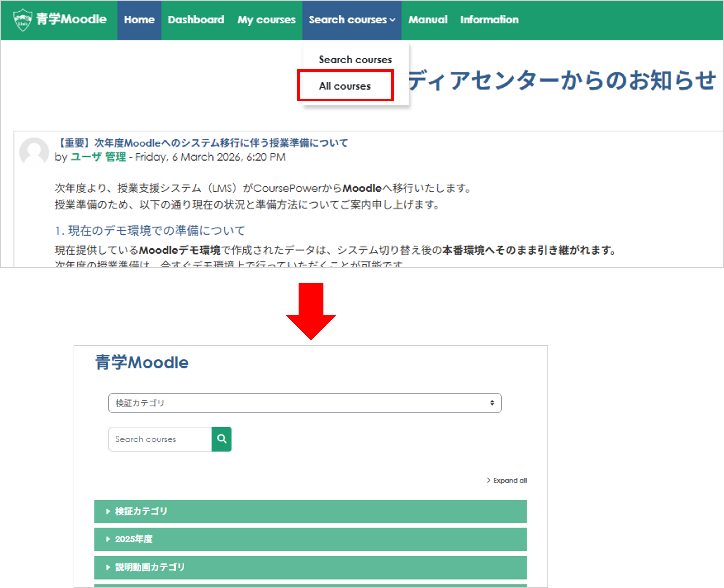This screenshot has width=724, height=588.
Task: Open the Manual navigation link
Action: (x=428, y=20)
